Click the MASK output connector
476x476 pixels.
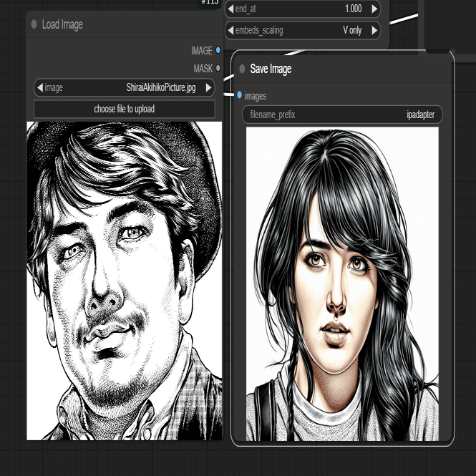point(218,68)
